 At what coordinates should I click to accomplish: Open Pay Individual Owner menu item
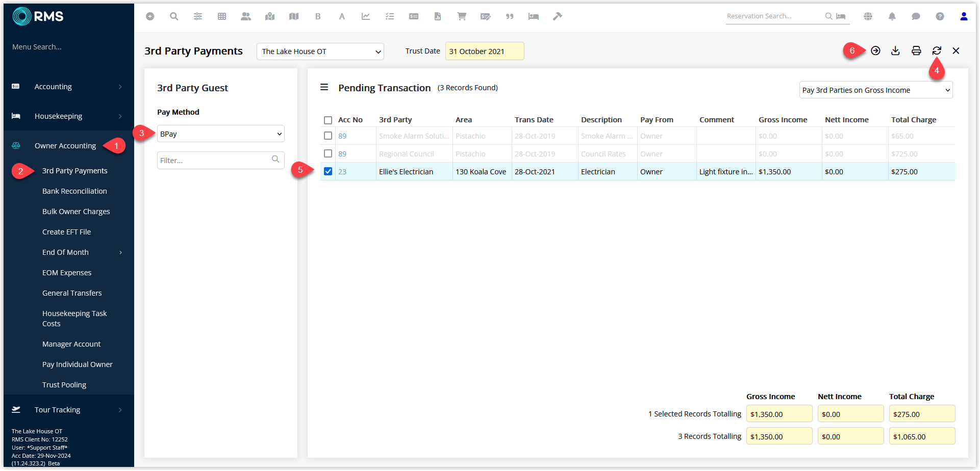(78, 364)
